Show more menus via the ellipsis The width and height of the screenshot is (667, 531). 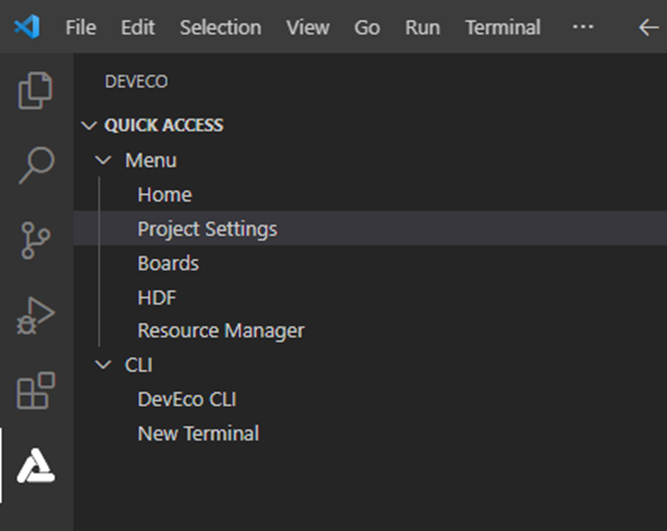click(x=583, y=27)
